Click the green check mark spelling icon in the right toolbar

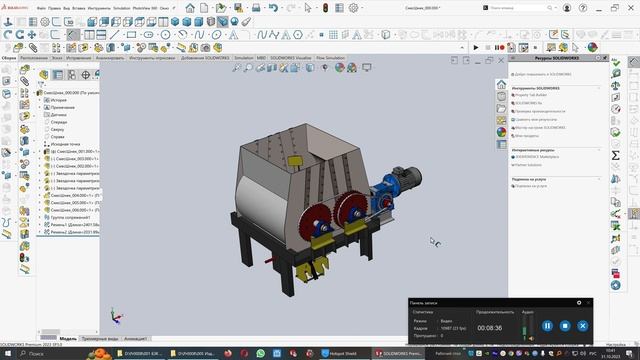pyautogui.click(x=616, y=62)
